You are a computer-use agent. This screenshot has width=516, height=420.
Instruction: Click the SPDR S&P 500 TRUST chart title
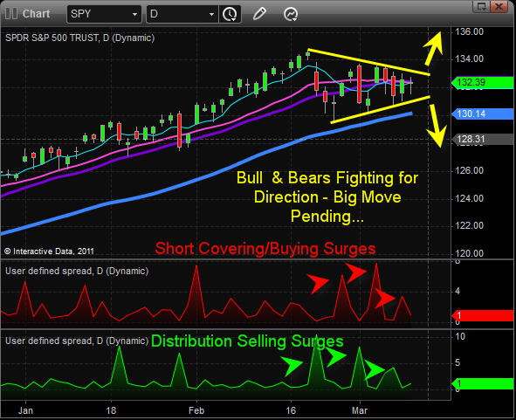pos(79,38)
